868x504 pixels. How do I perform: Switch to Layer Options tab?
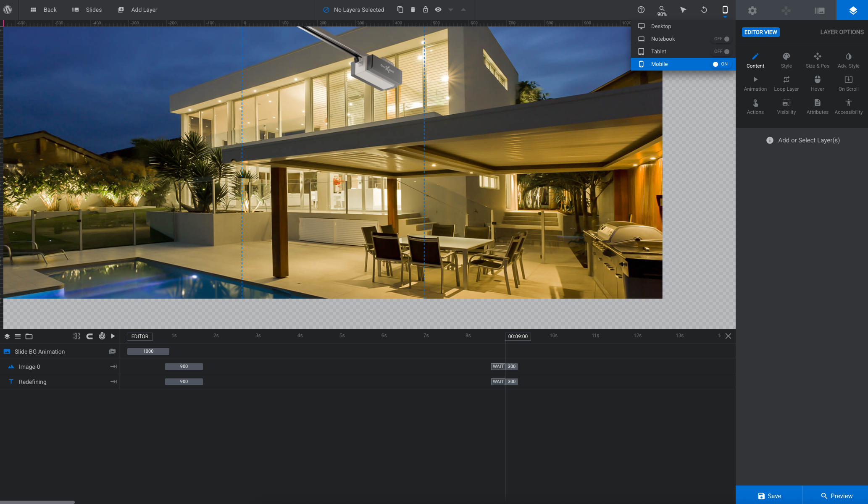tap(842, 32)
